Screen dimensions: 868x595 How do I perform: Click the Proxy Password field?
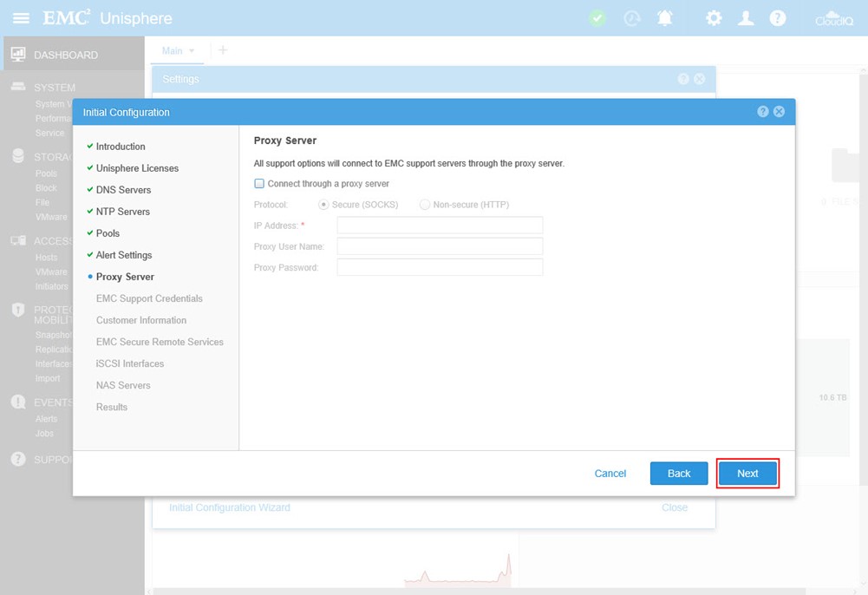point(440,267)
